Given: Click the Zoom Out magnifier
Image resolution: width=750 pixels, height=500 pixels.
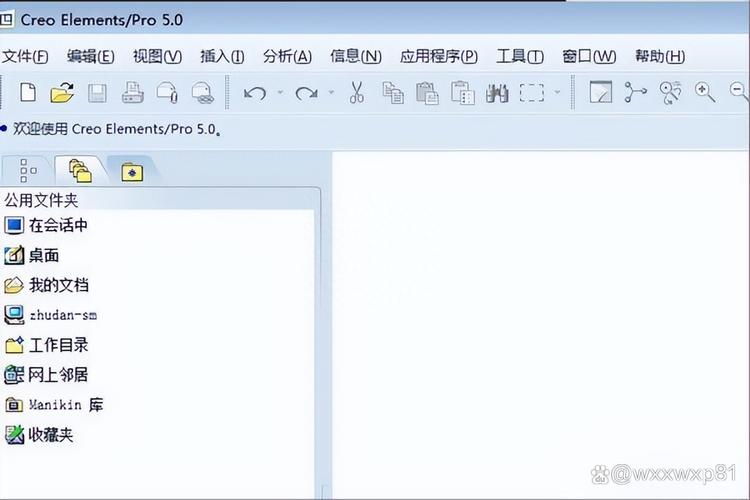Looking at the screenshot, I should 739,91.
